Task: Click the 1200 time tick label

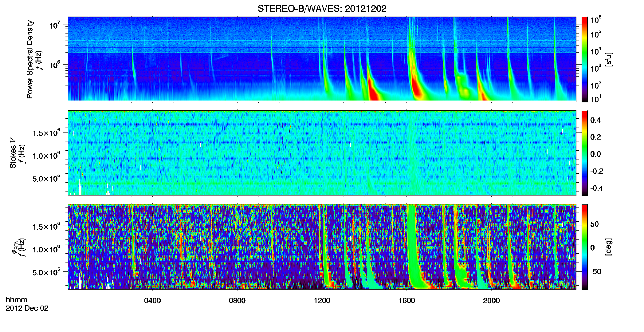Action: (322, 301)
